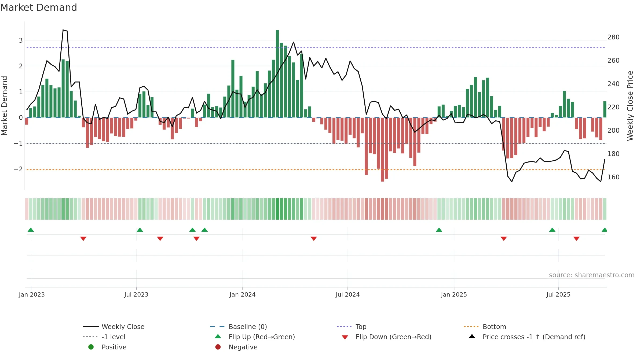This screenshot has width=644, height=362.
Task: Select the Flip Up marker at Jul 2023
Action: 140,230
